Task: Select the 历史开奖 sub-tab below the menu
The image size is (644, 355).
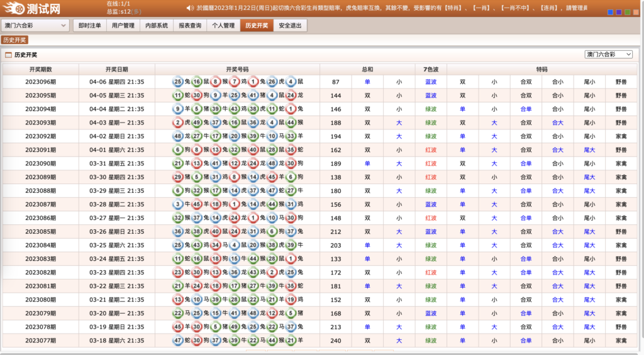Action: (x=14, y=40)
